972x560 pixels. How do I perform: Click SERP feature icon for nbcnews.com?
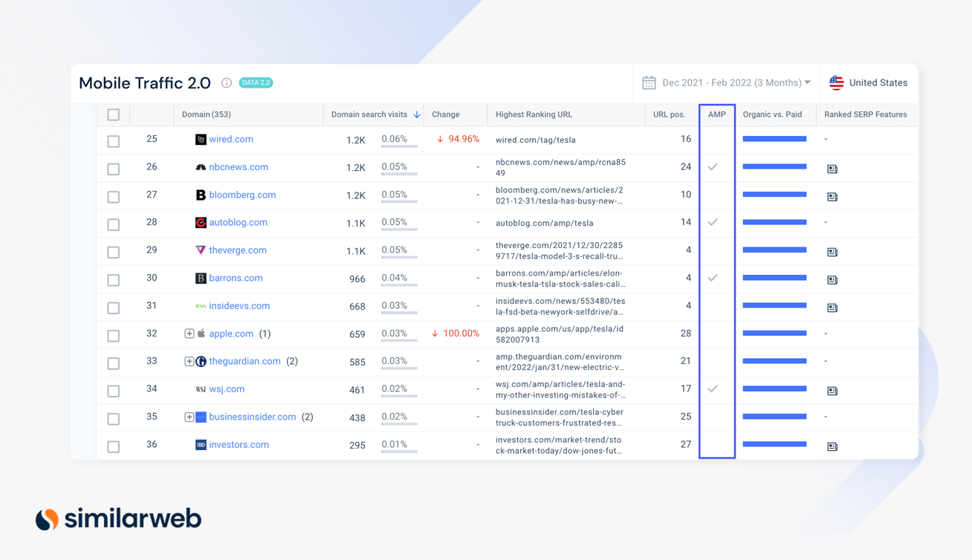(832, 169)
